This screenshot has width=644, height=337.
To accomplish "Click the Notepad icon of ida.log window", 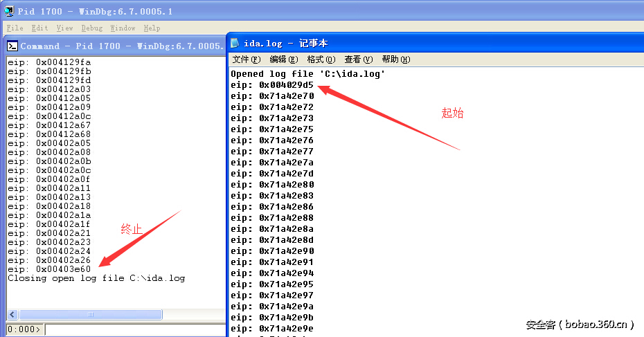I will (x=235, y=44).
